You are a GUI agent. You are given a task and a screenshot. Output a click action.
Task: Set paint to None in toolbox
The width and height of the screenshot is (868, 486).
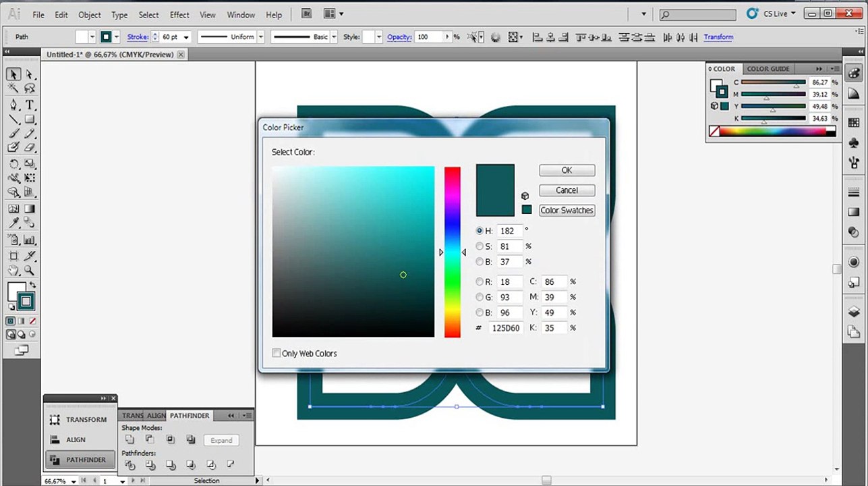click(x=32, y=321)
